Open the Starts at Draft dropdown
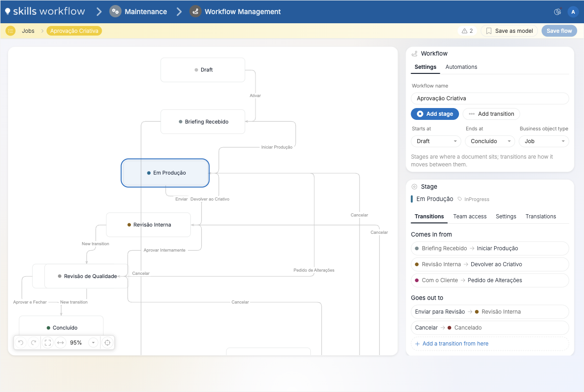Viewport: 584px width, 392px height. click(436, 141)
